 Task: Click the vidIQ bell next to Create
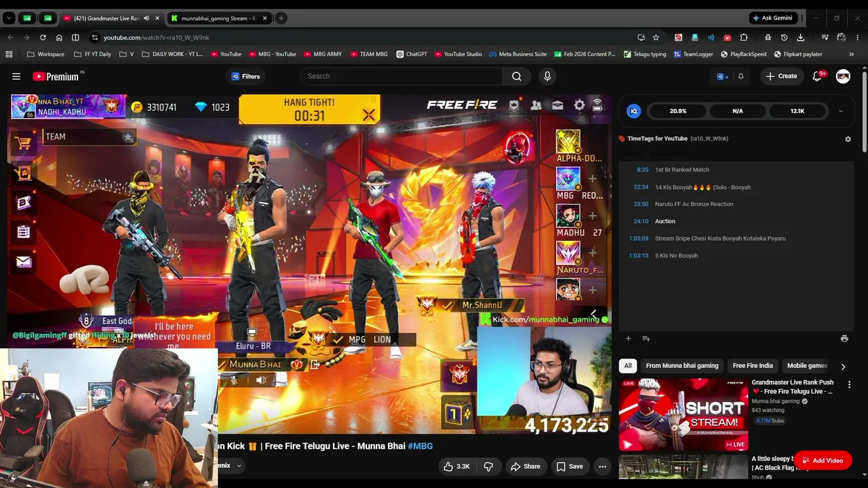[x=741, y=77]
